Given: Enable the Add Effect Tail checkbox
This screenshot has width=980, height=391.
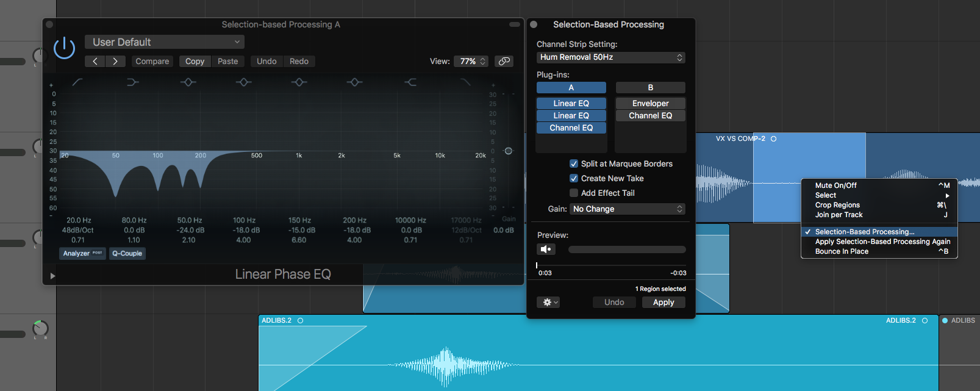Looking at the screenshot, I should coord(573,193).
